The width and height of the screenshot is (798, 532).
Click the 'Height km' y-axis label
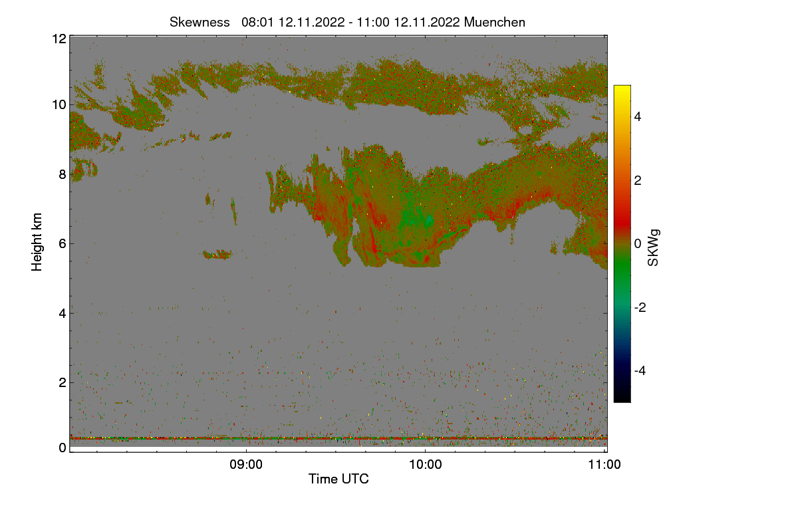(37, 242)
